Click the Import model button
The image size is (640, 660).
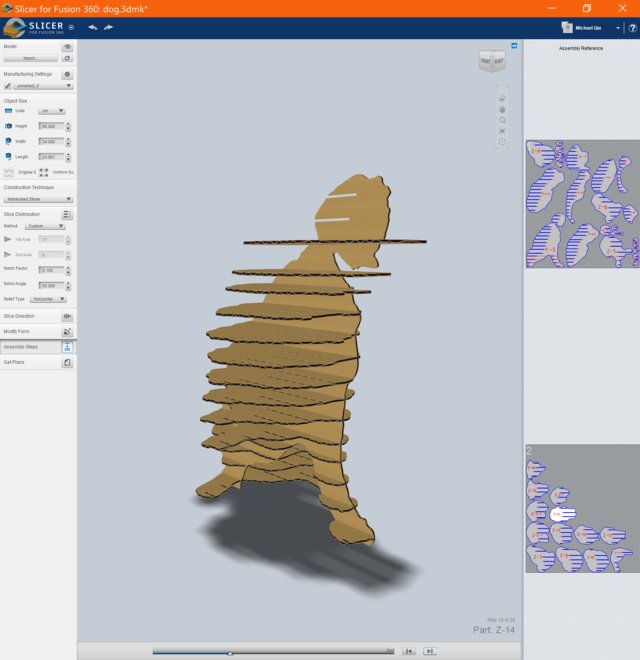click(x=30, y=58)
